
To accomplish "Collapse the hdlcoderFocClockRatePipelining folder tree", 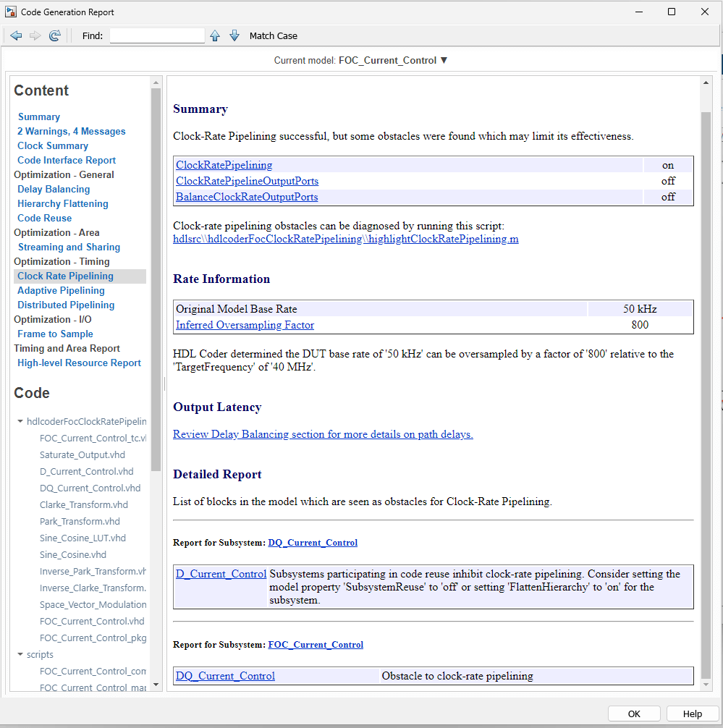I will (20, 421).
